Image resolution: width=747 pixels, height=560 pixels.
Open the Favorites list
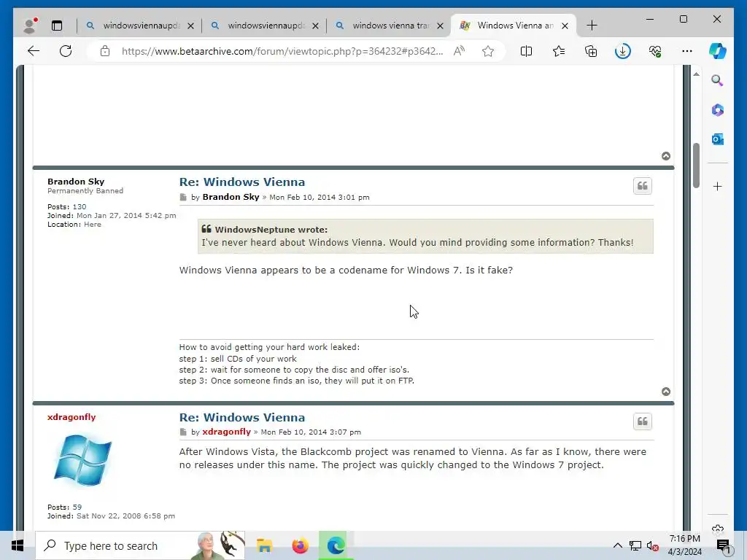(559, 51)
